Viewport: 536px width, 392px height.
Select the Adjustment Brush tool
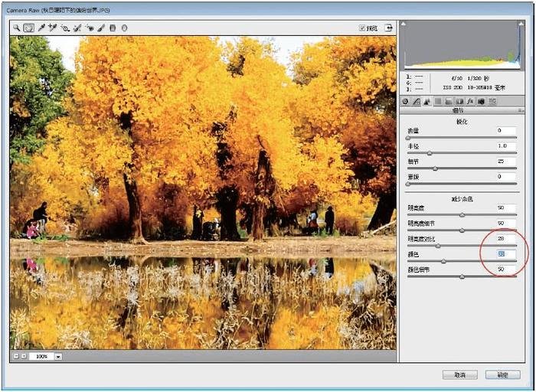click(x=101, y=28)
